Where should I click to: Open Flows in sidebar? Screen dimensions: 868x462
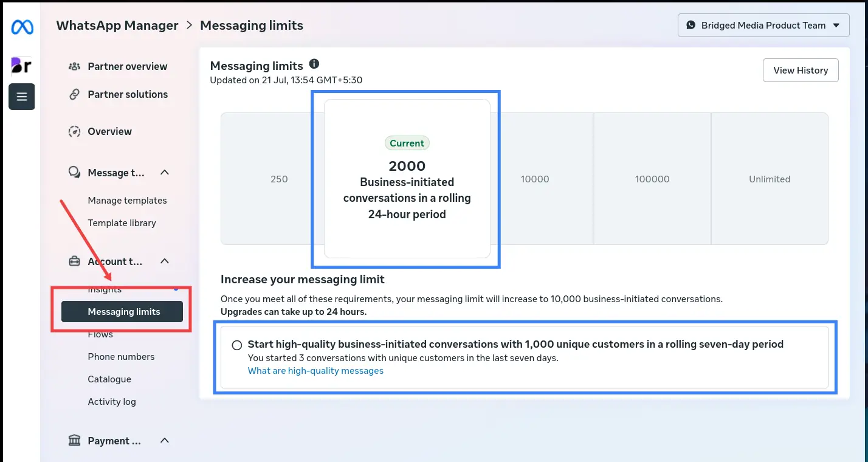point(100,334)
